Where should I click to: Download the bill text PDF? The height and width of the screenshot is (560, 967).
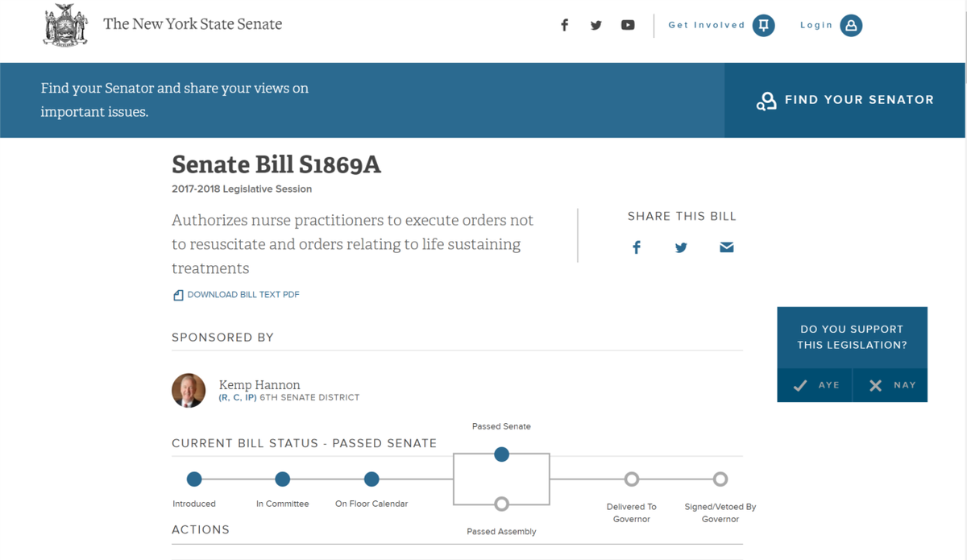(243, 295)
